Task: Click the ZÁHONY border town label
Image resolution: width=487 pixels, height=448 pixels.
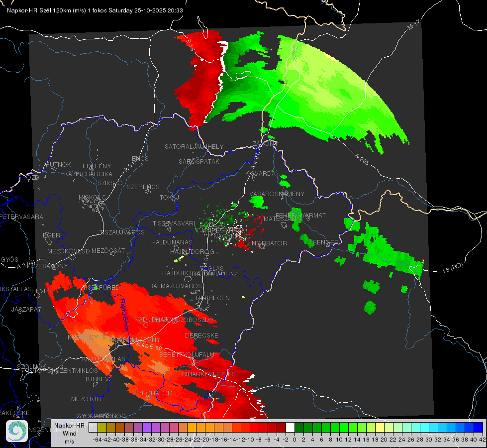Action: coord(265,144)
